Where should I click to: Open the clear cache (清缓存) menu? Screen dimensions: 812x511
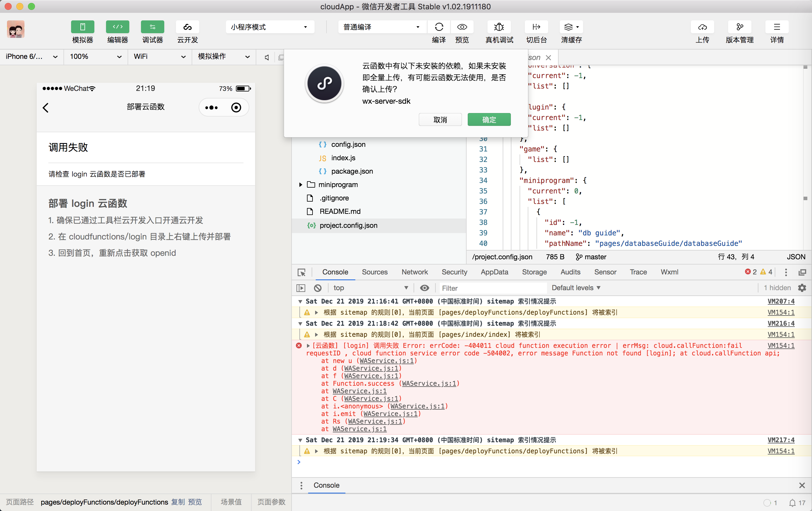(571, 27)
